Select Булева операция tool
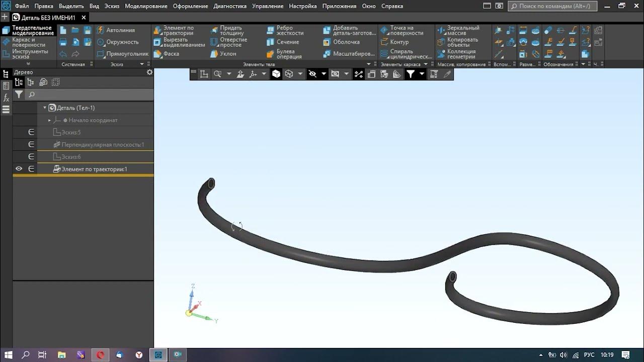This screenshot has height=362, width=644. 285,53
